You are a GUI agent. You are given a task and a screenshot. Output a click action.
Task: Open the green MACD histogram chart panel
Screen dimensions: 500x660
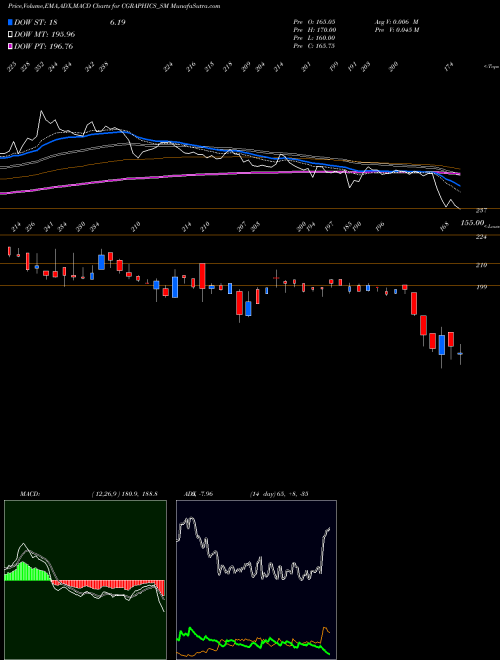[x=85, y=580]
